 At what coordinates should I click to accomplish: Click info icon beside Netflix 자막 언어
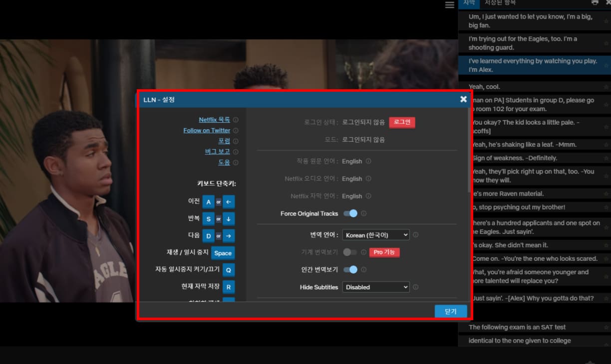pyautogui.click(x=368, y=196)
